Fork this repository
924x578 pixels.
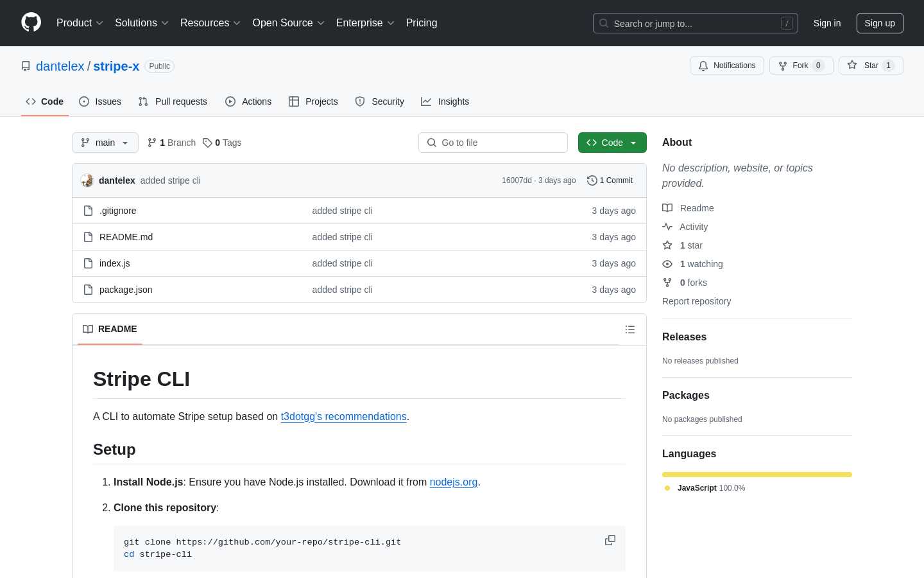801,66
